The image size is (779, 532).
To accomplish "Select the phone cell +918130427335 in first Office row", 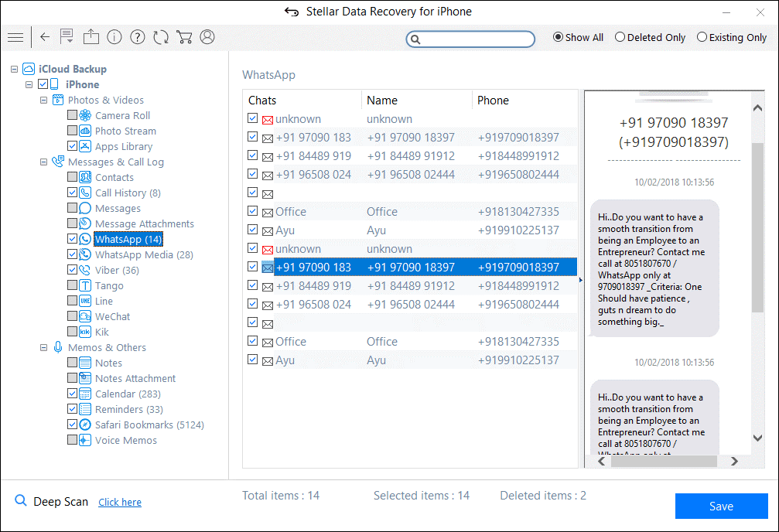I will coord(518,211).
